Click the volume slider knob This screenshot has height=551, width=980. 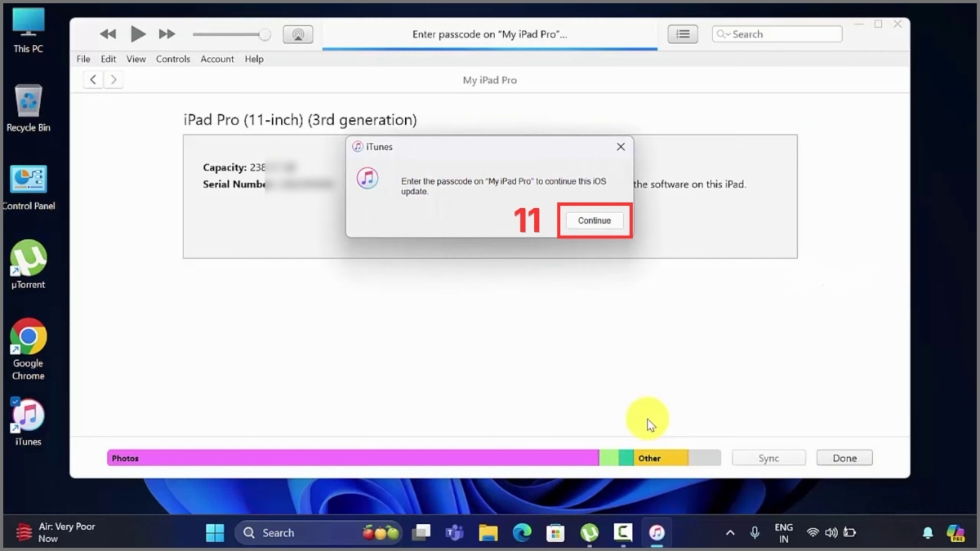pyautogui.click(x=265, y=34)
